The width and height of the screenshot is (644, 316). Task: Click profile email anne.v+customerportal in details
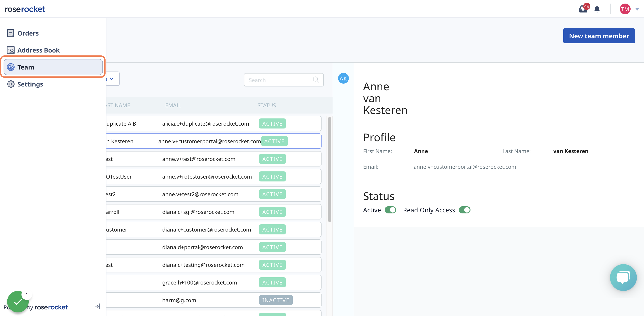464,167
